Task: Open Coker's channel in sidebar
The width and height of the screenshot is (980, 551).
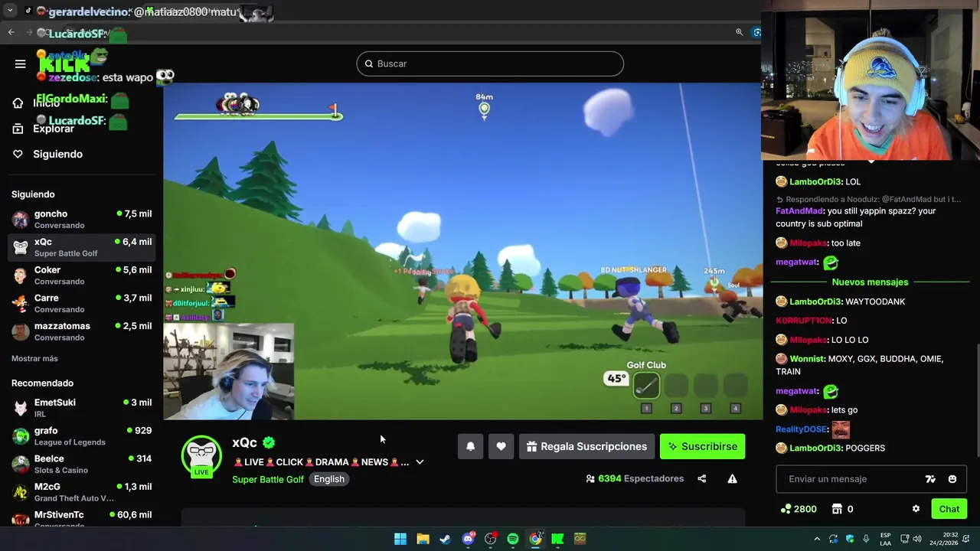Action: (x=81, y=275)
